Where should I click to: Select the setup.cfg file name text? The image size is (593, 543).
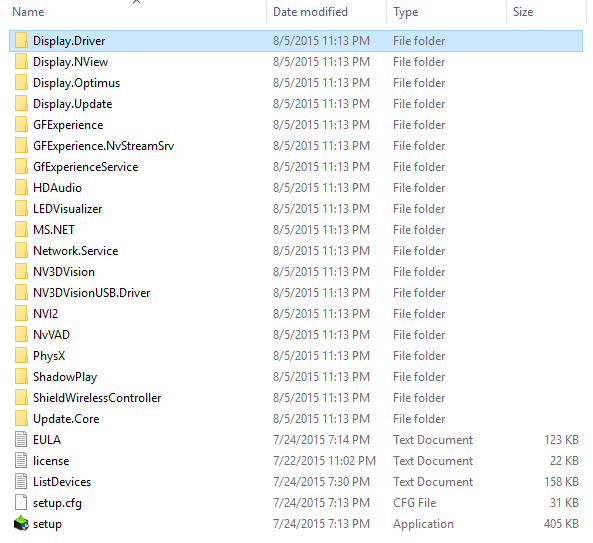point(57,503)
